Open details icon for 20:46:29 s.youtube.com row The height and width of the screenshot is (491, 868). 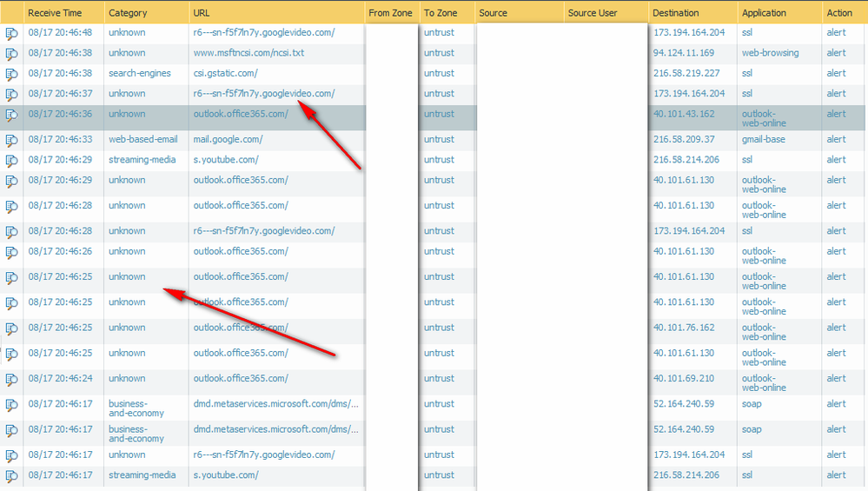tap(11, 161)
